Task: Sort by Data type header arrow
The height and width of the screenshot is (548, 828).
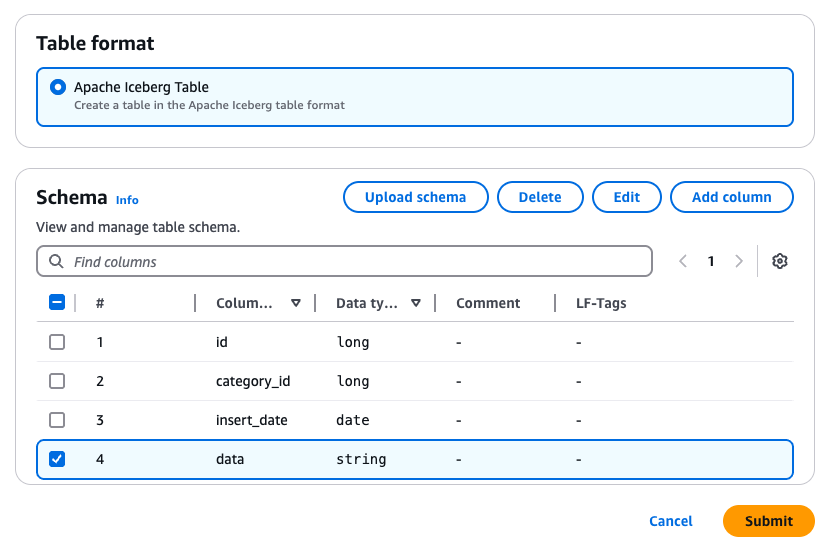Action: 416,303
